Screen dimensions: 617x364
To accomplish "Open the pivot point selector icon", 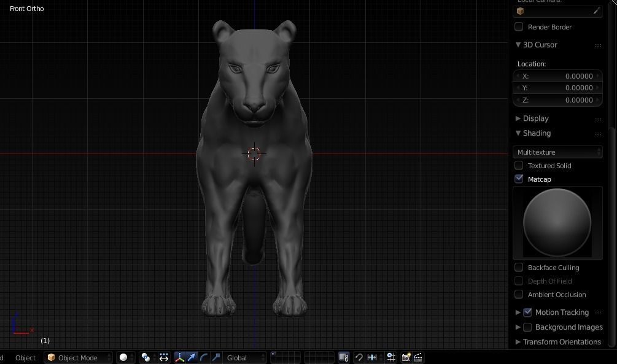I will point(148,357).
